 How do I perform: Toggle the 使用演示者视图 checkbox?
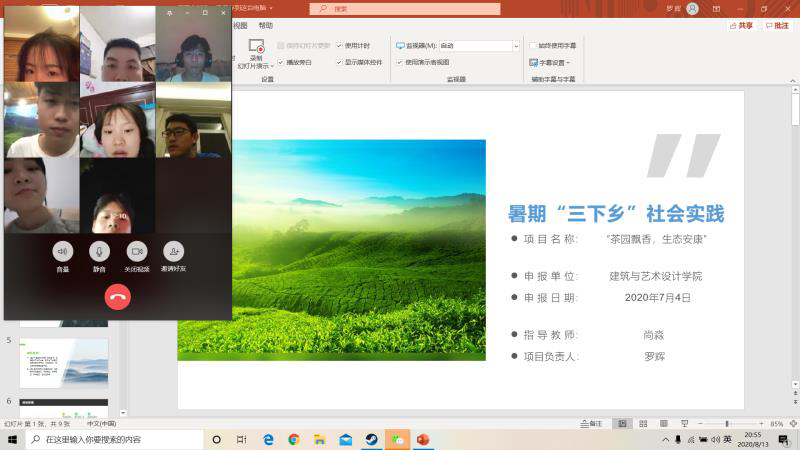tap(400, 62)
